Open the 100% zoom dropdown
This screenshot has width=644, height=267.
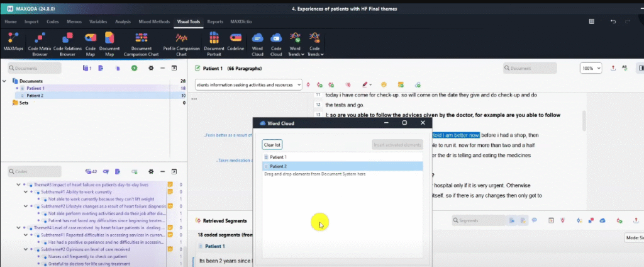pyautogui.click(x=591, y=68)
